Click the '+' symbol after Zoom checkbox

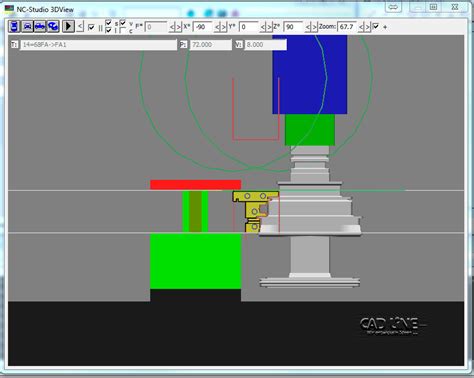(x=385, y=27)
